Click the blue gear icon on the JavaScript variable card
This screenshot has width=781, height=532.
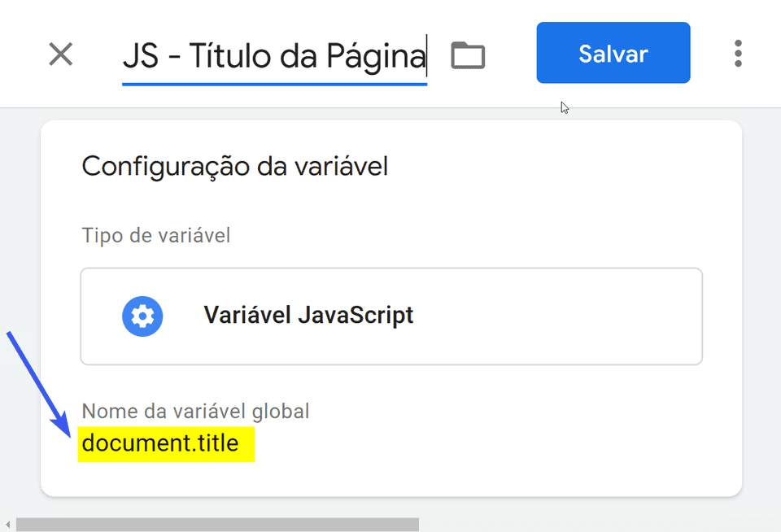tap(143, 316)
